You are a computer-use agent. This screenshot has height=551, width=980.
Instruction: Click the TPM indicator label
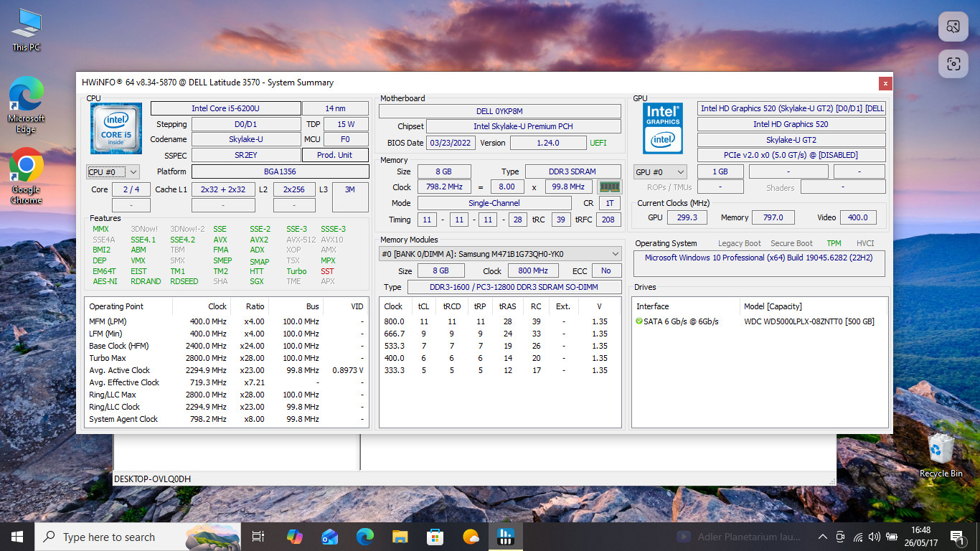click(834, 243)
